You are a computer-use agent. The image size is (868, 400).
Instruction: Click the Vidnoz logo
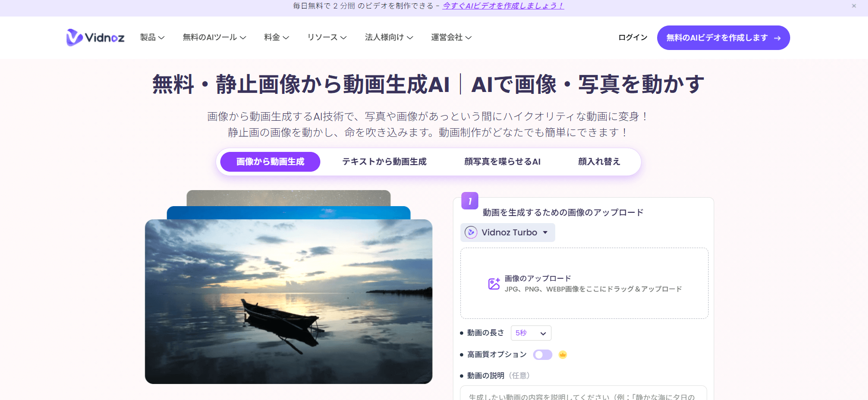click(x=95, y=38)
